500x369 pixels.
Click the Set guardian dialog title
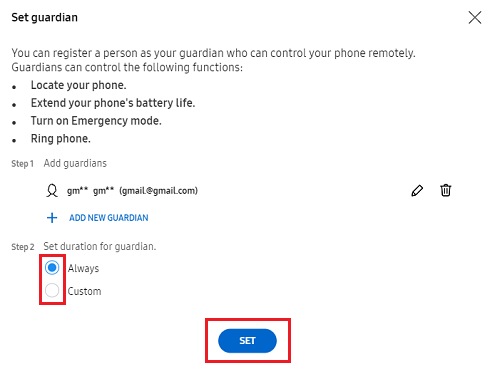coord(45,18)
